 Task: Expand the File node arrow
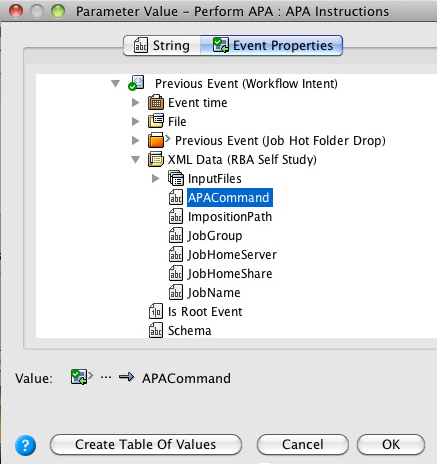coord(135,121)
